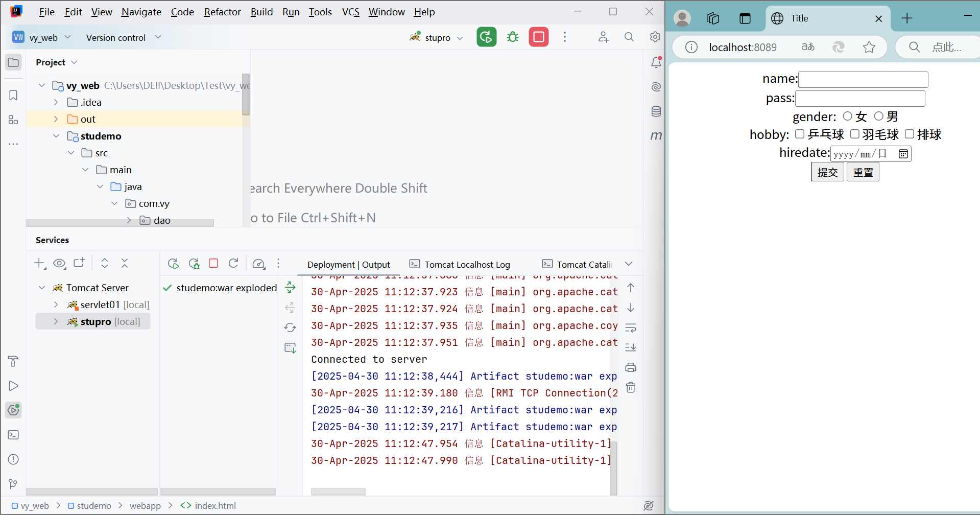This screenshot has width=980, height=515.
Task: Open the Build menu
Action: (x=261, y=12)
